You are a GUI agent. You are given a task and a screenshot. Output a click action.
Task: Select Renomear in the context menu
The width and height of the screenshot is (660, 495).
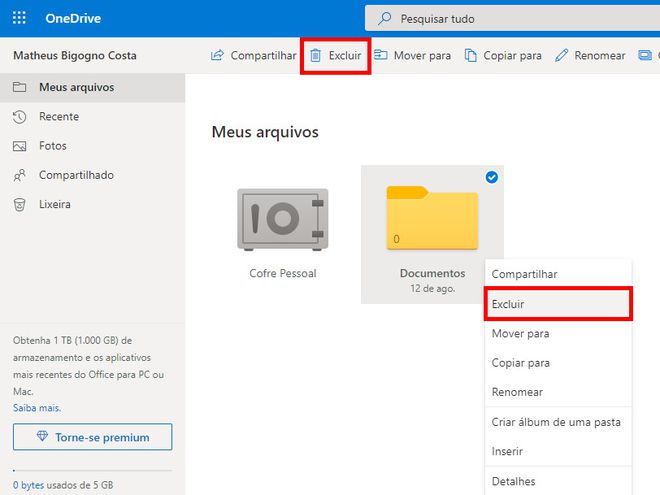[558, 392]
